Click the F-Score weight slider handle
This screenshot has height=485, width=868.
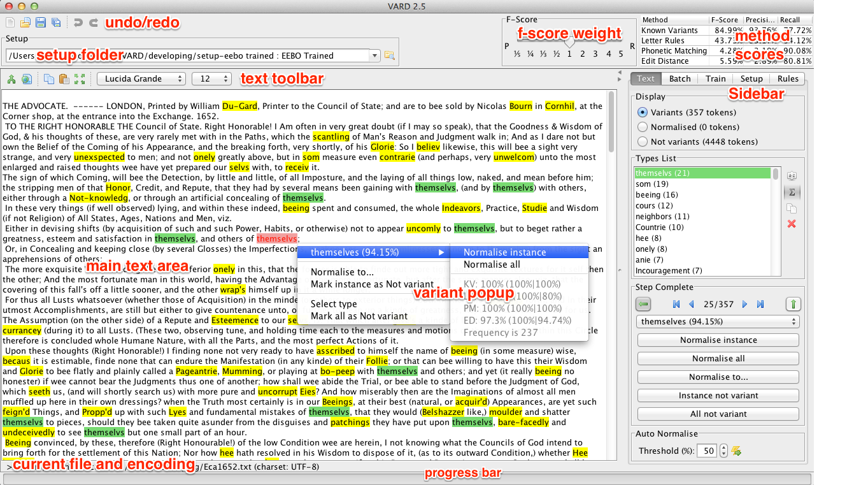(x=569, y=43)
